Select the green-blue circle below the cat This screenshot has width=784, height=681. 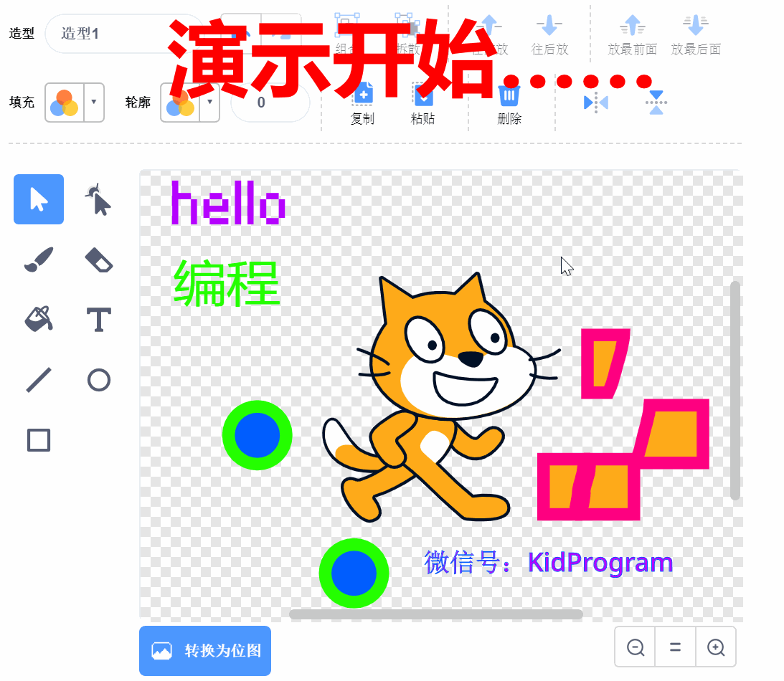(x=354, y=573)
